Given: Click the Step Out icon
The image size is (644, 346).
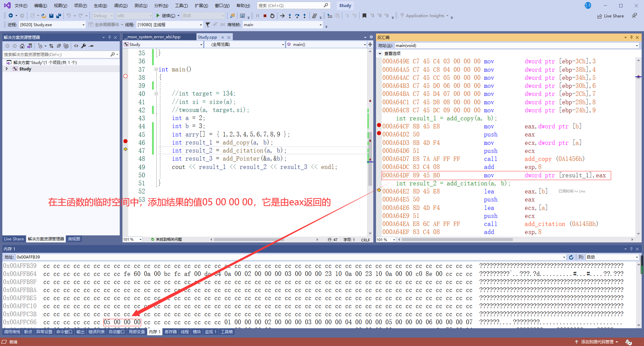Looking at the screenshot, I should click(305, 15).
